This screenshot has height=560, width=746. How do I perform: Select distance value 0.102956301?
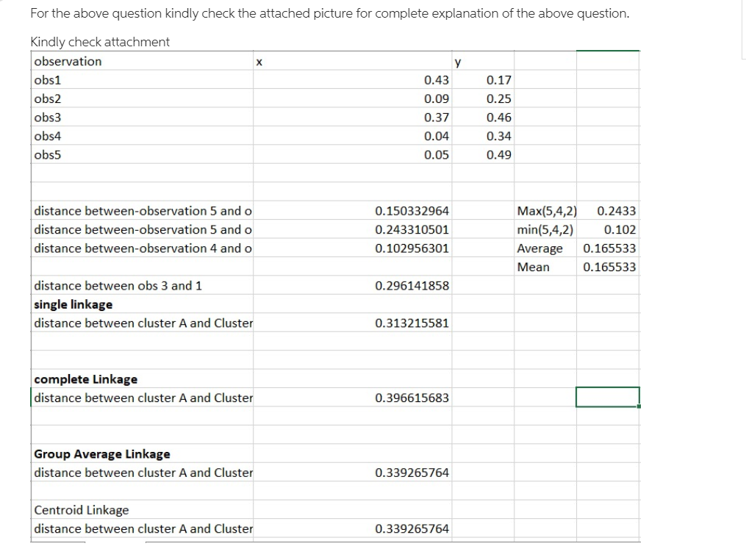353,248
